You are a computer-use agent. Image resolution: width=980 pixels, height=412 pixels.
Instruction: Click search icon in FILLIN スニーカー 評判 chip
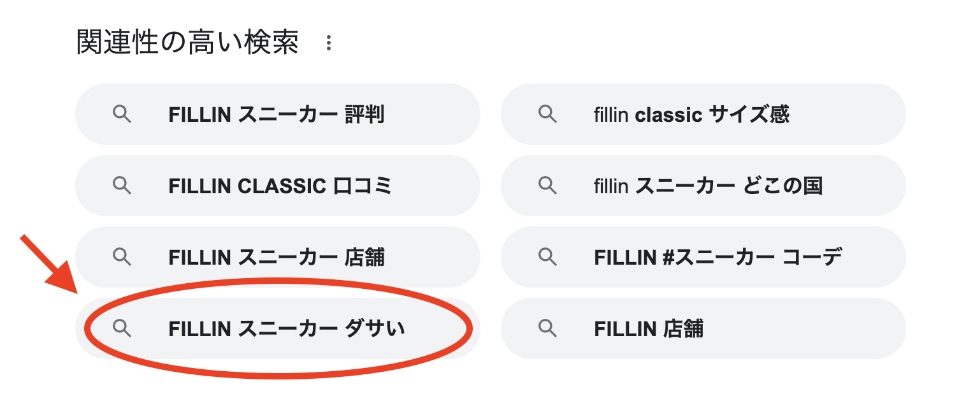[122, 115]
